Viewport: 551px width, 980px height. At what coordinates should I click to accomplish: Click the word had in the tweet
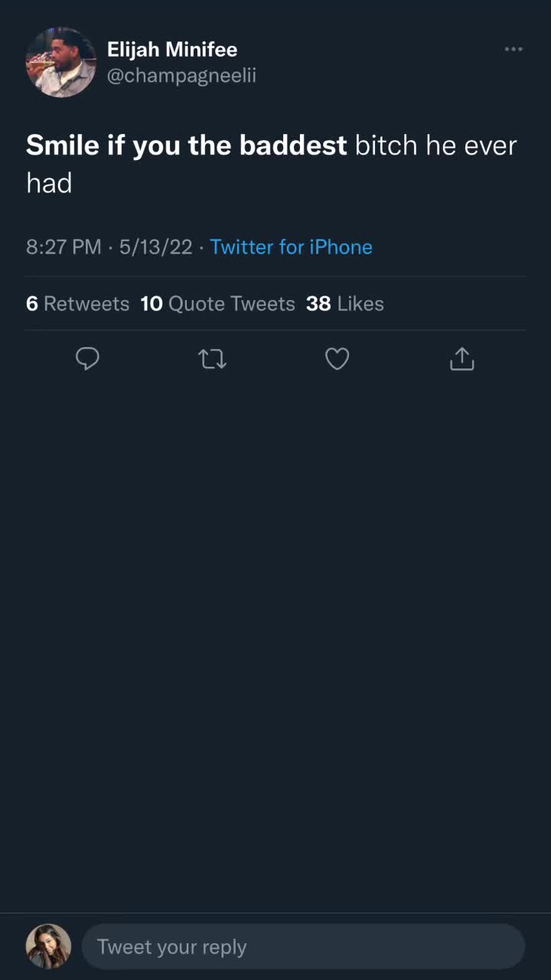(x=49, y=183)
